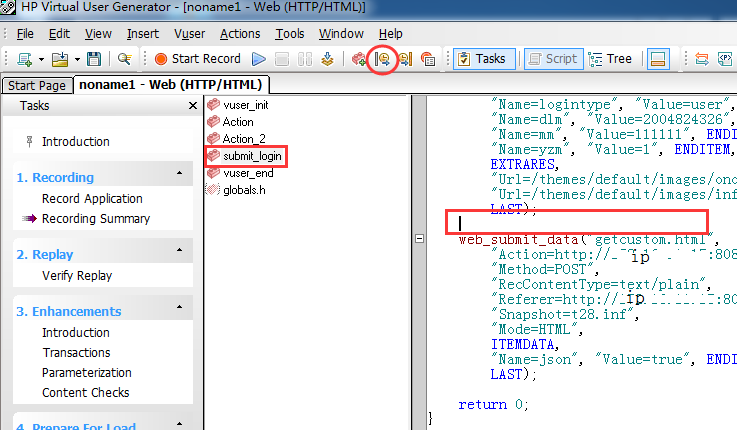Image resolution: width=737 pixels, height=430 pixels.
Task: Open the Actions menu
Action: point(240,34)
